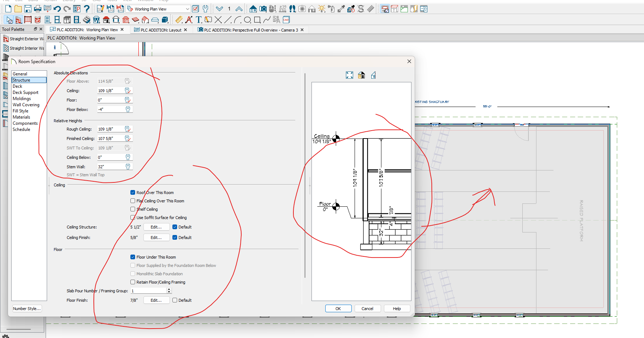Click the blue question mark Help icon
The height and width of the screenshot is (338, 644).
[x=87, y=9]
